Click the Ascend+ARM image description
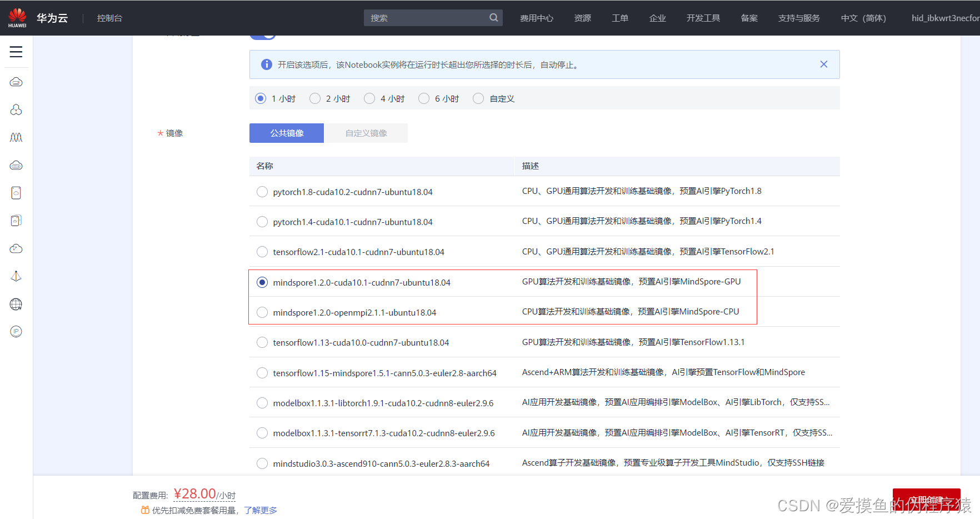 (x=663, y=372)
